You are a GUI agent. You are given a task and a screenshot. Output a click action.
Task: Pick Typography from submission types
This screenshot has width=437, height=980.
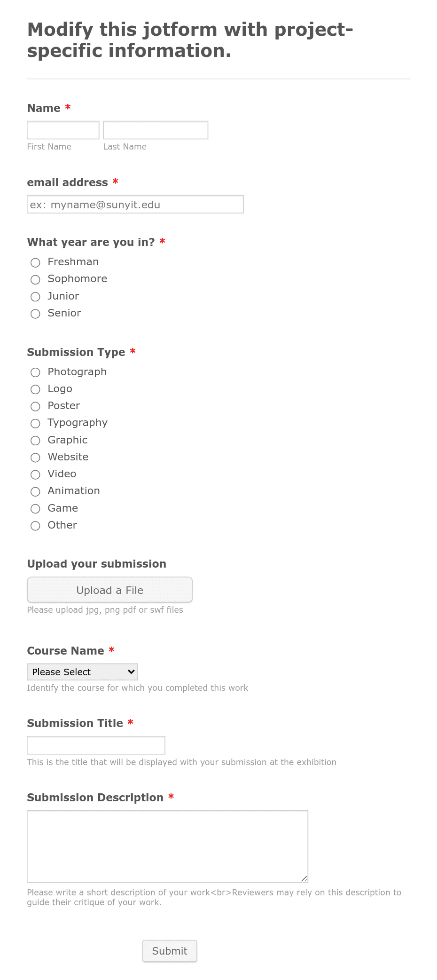coord(35,423)
